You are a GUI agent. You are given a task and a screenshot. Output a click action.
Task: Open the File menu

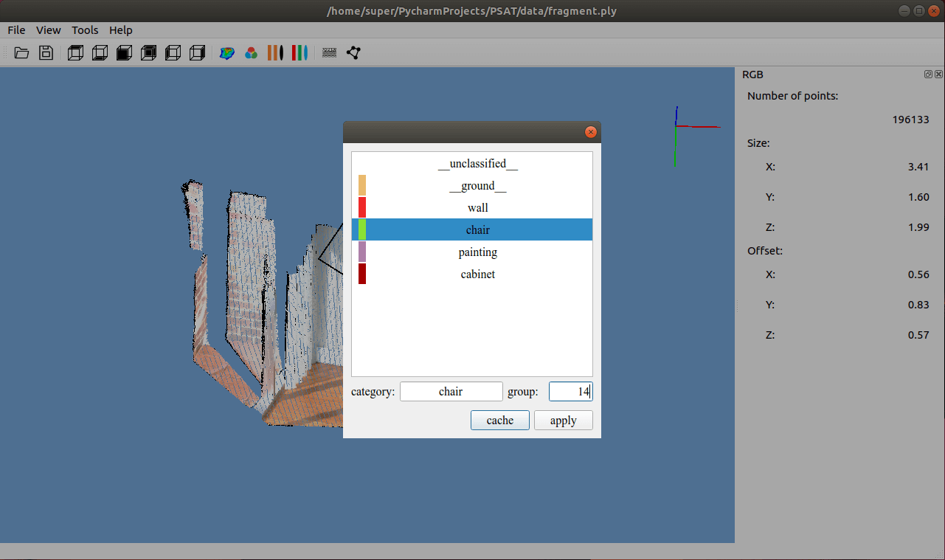(16, 30)
